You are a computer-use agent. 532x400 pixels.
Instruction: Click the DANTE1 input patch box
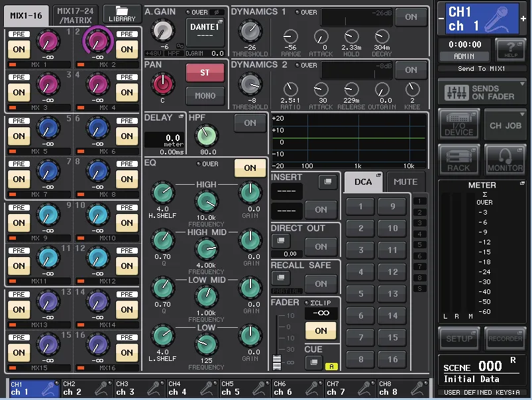click(205, 32)
